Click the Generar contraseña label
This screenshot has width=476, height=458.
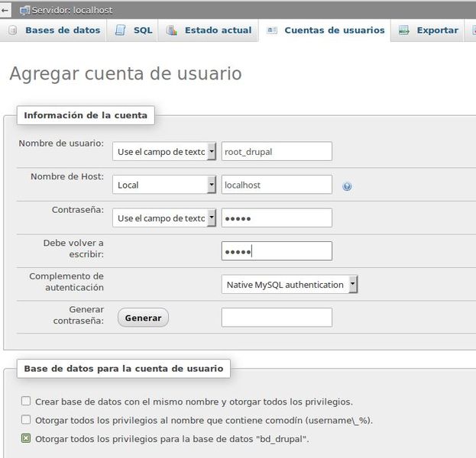click(79, 314)
